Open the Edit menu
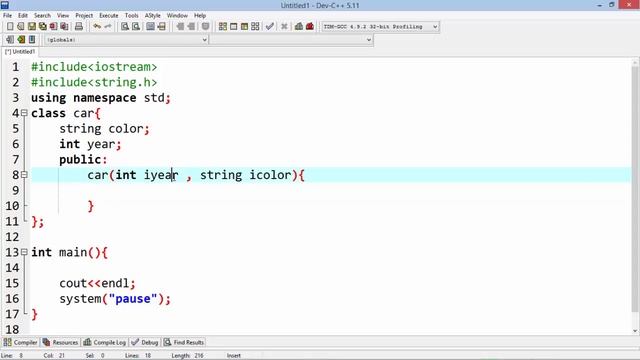 click(22, 16)
